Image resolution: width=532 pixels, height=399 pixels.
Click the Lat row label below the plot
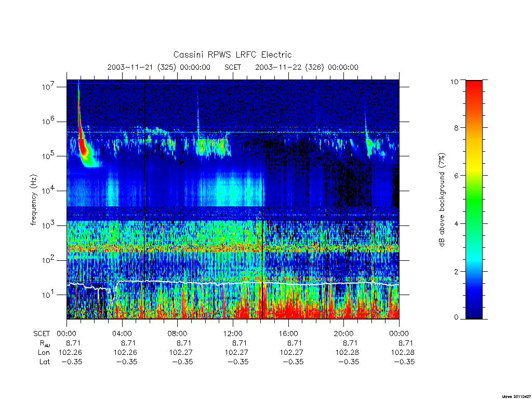click(45, 362)
